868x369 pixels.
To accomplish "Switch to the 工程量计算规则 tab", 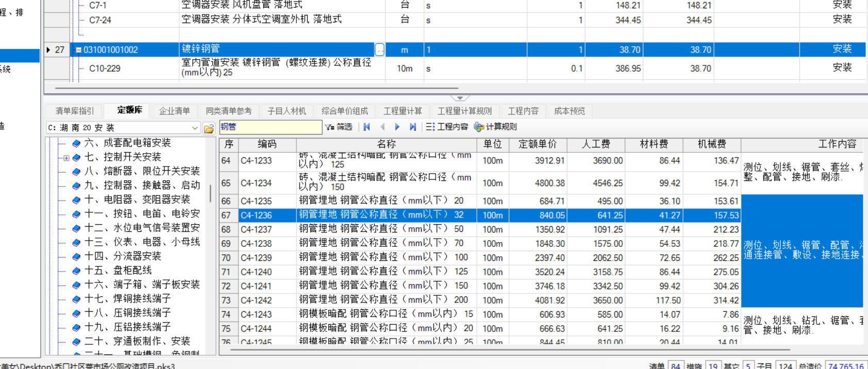I will tap(464, 111).
